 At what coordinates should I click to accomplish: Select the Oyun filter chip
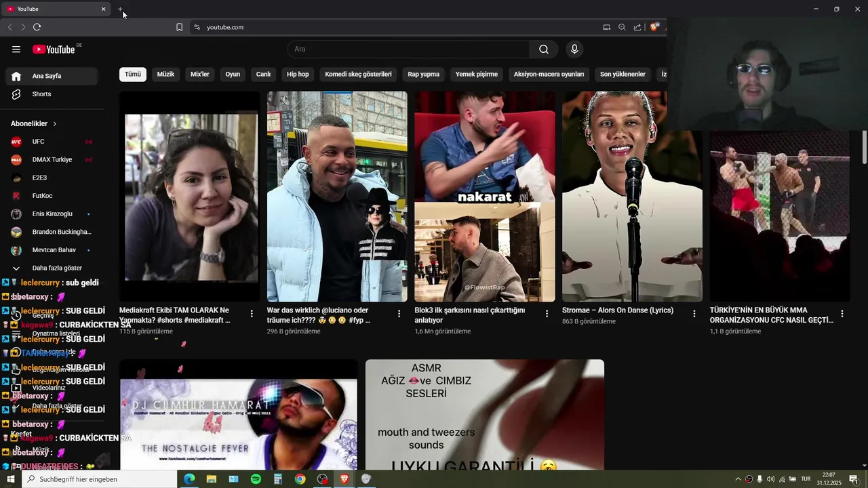coord(233,74)
